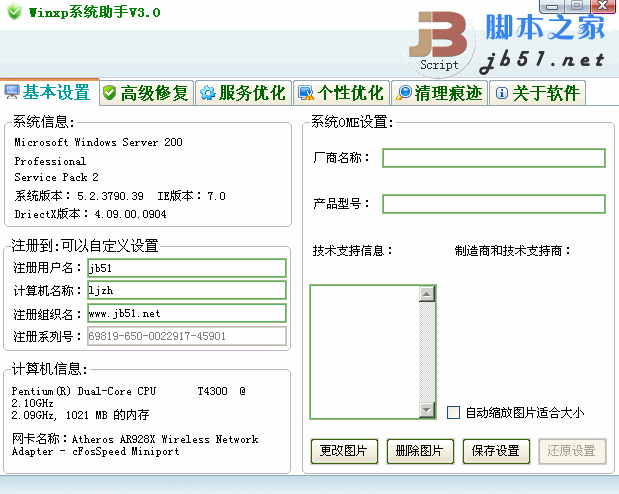Click the magnifier icon on 清理痕迹 tab
This screenshot has height=494, width=619.
[404, 93]
